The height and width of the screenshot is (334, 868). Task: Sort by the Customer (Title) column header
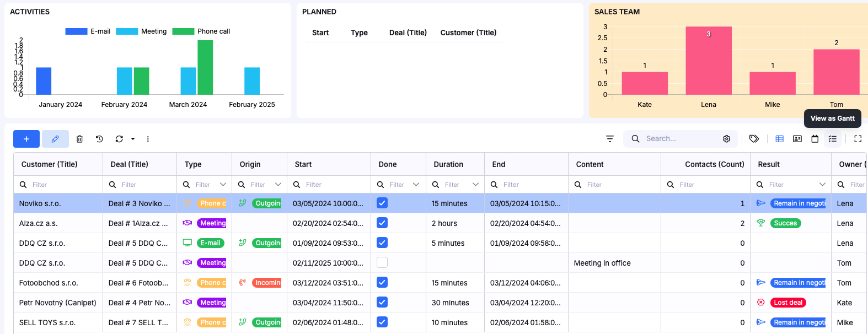pyautogui.click(x=50, y=164)
